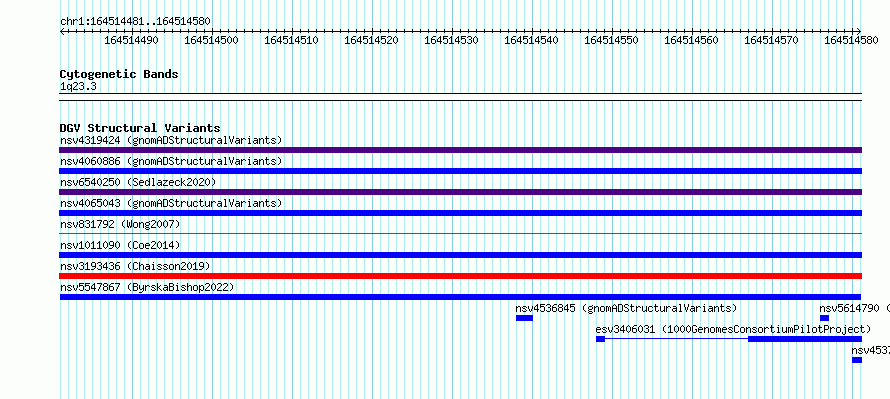The height and width of the screenshot is (399, 890).
Task: Open variant label nsv1011090 (Coe2014)
Action: coord(120,245)
